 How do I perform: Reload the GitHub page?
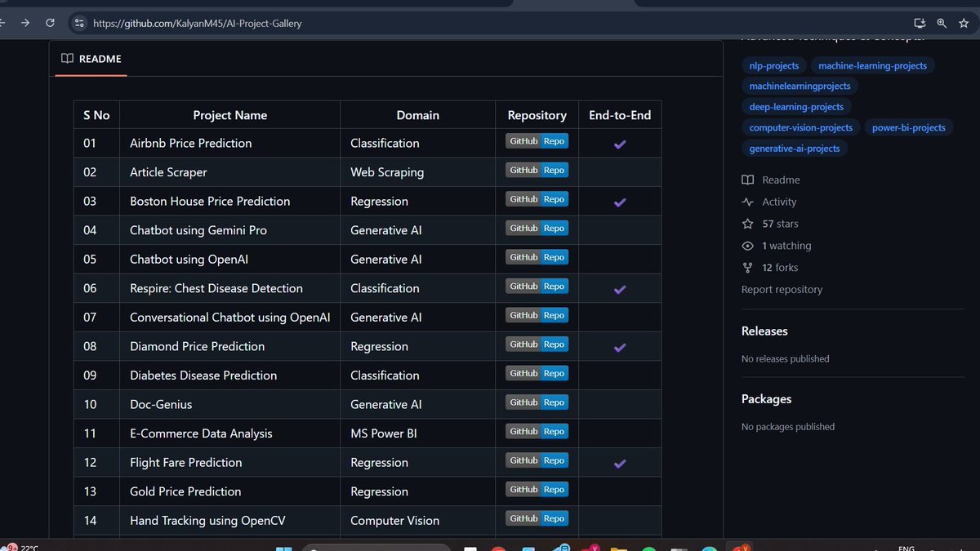51,23
